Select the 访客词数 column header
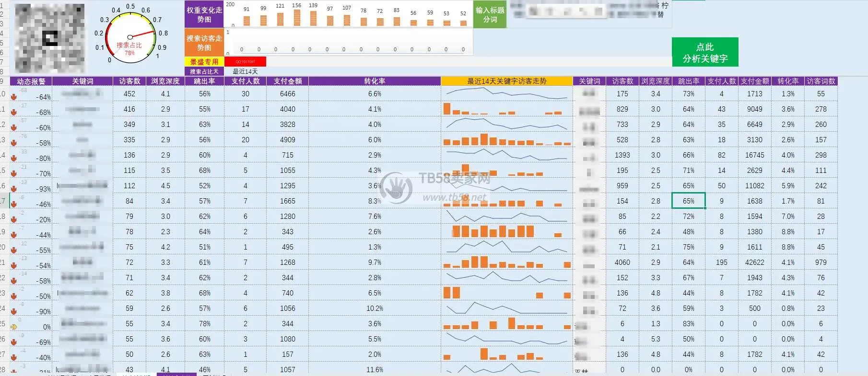 click(x=821, y=81)
